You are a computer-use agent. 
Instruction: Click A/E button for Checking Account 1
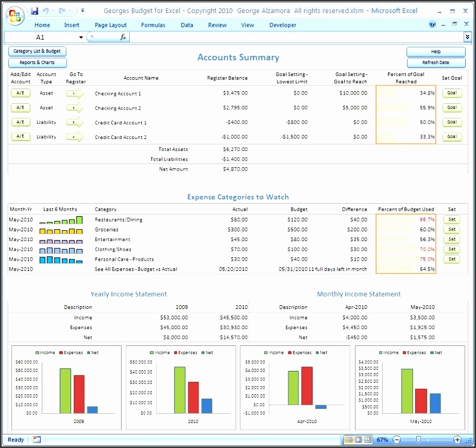20,93
